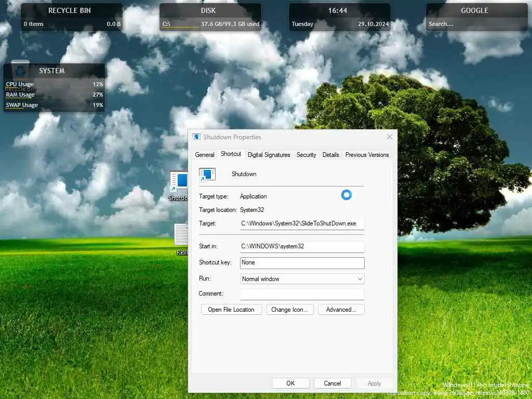Select the Rkill desktop file icon

pos(181,239)
